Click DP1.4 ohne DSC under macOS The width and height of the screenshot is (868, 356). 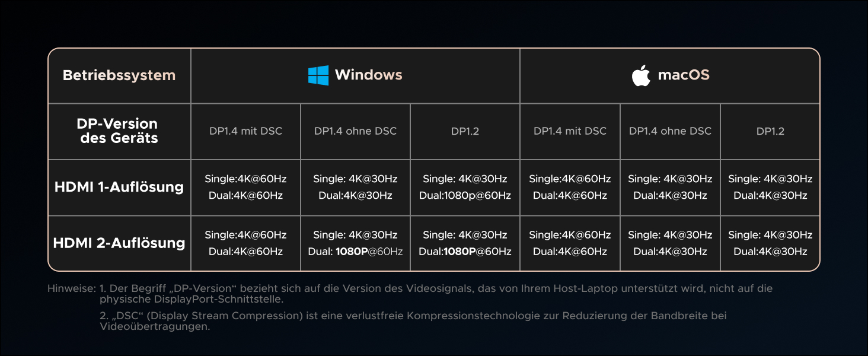[670, 131]
